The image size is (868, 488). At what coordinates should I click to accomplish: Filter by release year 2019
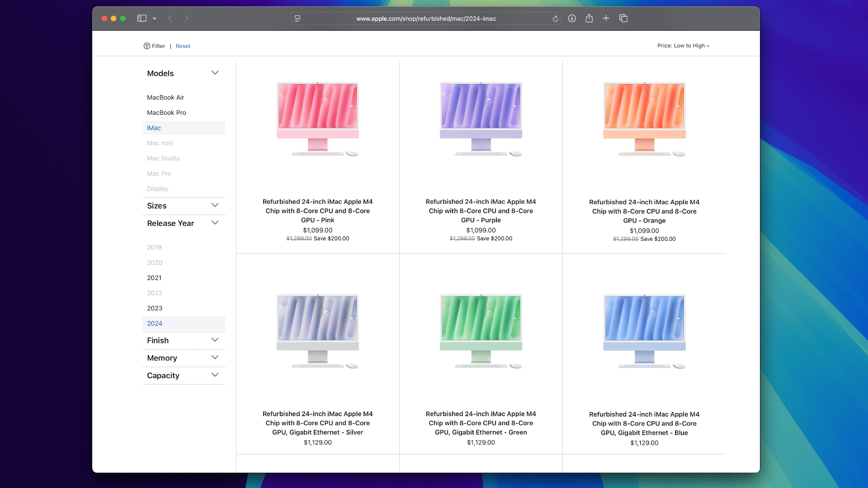(x=154, y=248)
